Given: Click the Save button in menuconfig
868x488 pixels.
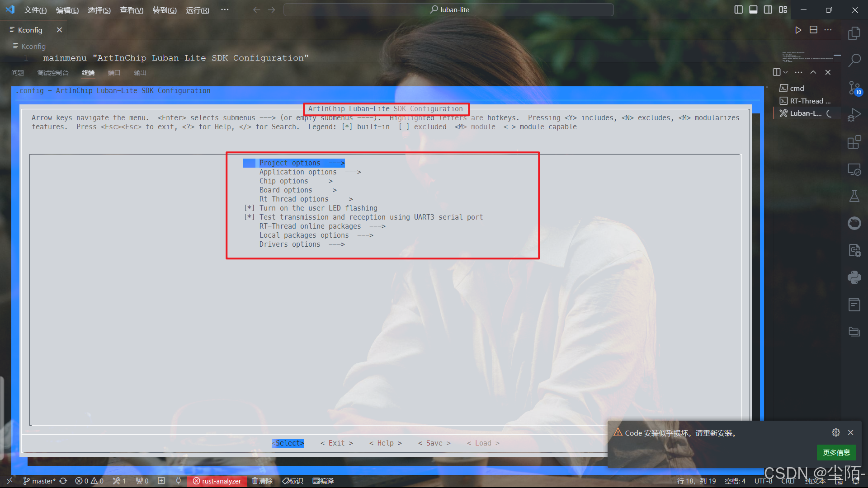Looking at the screenshot, I should tap(434, 443).
